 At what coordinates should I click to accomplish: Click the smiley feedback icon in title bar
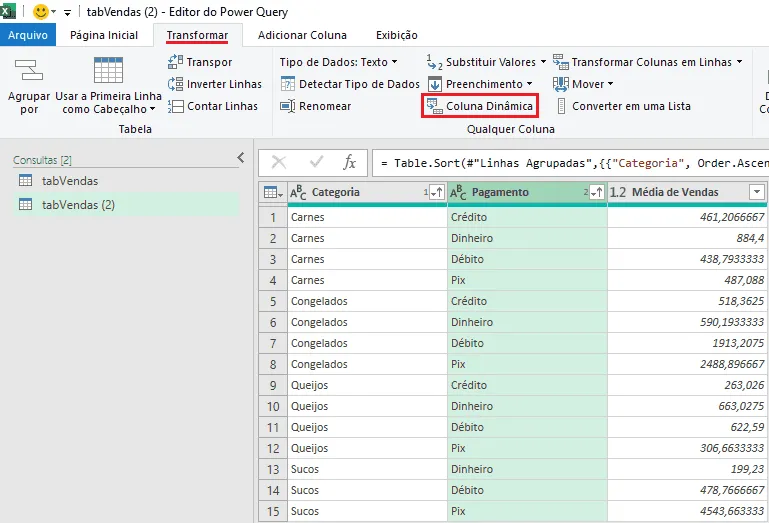[41, 11]
